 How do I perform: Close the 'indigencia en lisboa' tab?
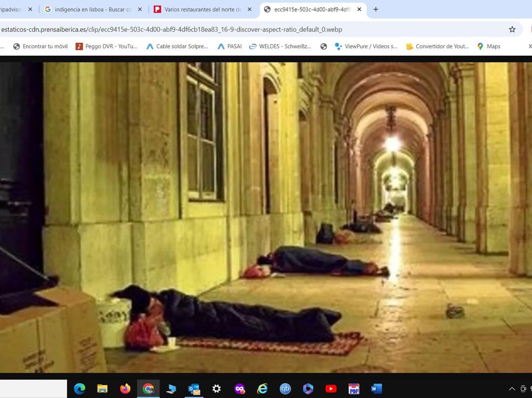139,9
